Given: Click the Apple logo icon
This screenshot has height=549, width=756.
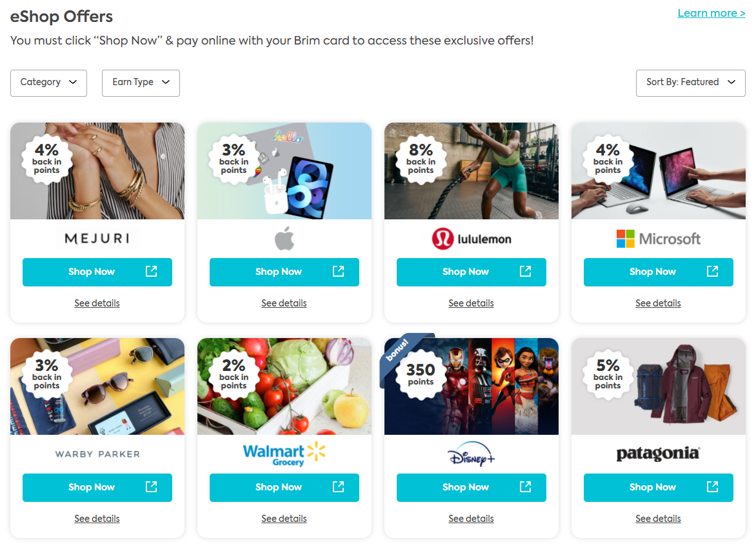Looking at the screenshot, I should [284, 239].
